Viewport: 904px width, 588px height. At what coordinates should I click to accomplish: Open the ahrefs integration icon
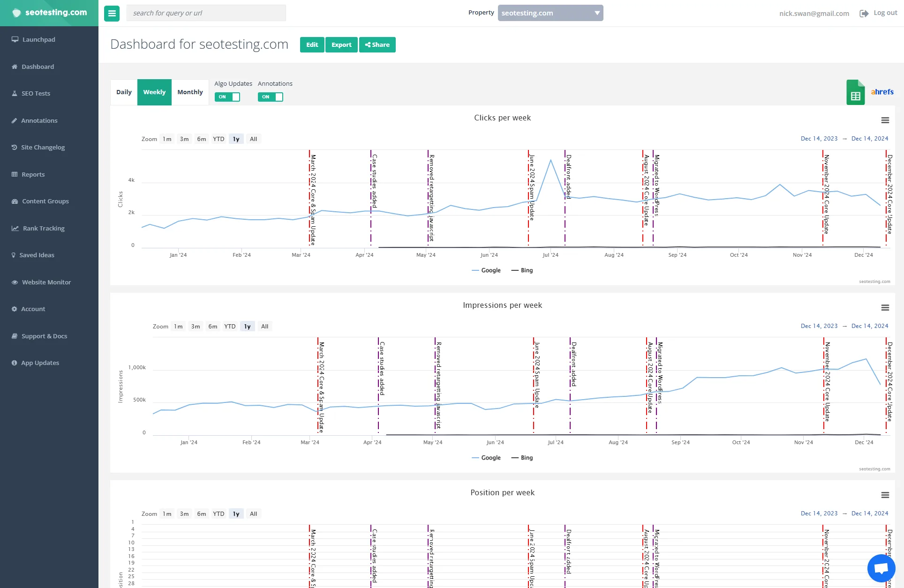pyautogui.click(x=882, y=92)
